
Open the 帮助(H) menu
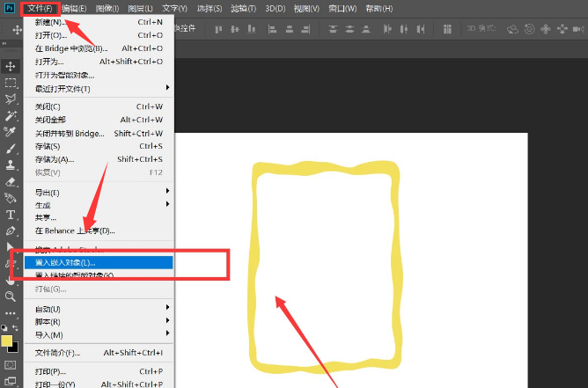click(x=379, y=8)
